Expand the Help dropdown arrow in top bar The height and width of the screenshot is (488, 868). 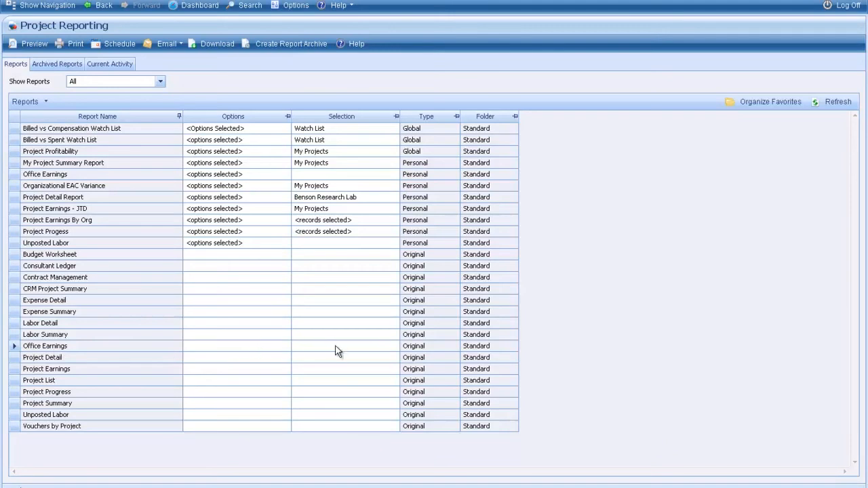351,5
